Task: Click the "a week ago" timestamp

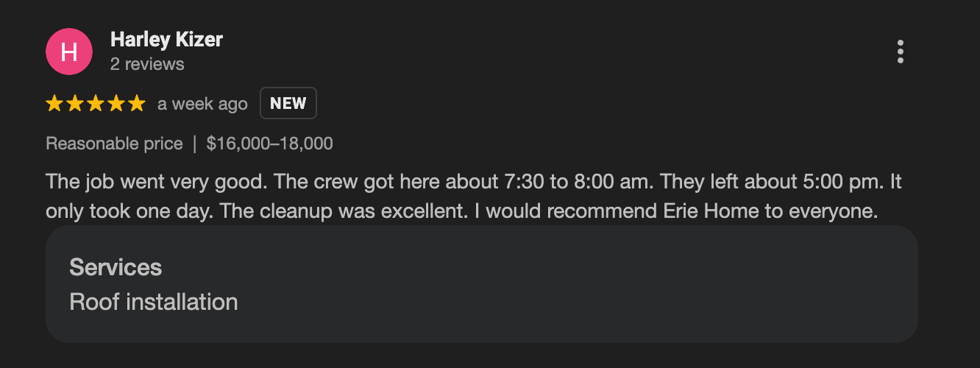Action: coord(202,105)
